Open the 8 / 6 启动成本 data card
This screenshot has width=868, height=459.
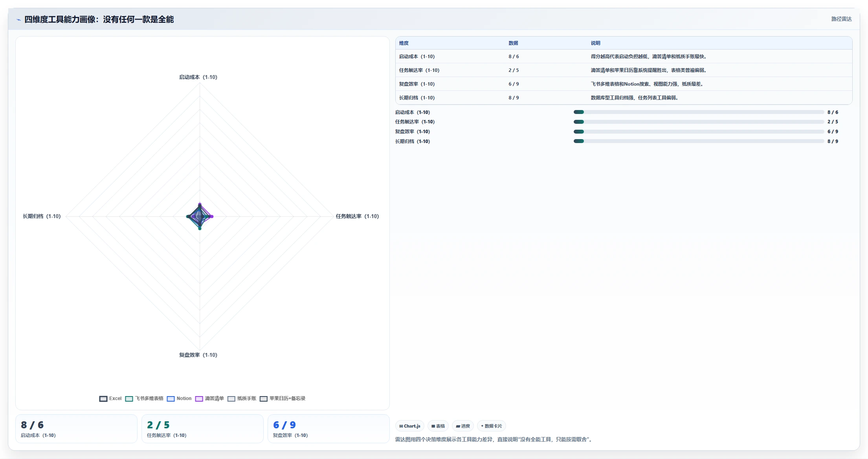coord(76,429)
